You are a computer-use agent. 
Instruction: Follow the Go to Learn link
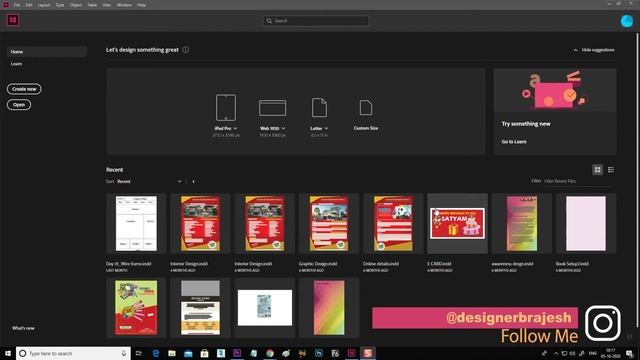[514, 142]
